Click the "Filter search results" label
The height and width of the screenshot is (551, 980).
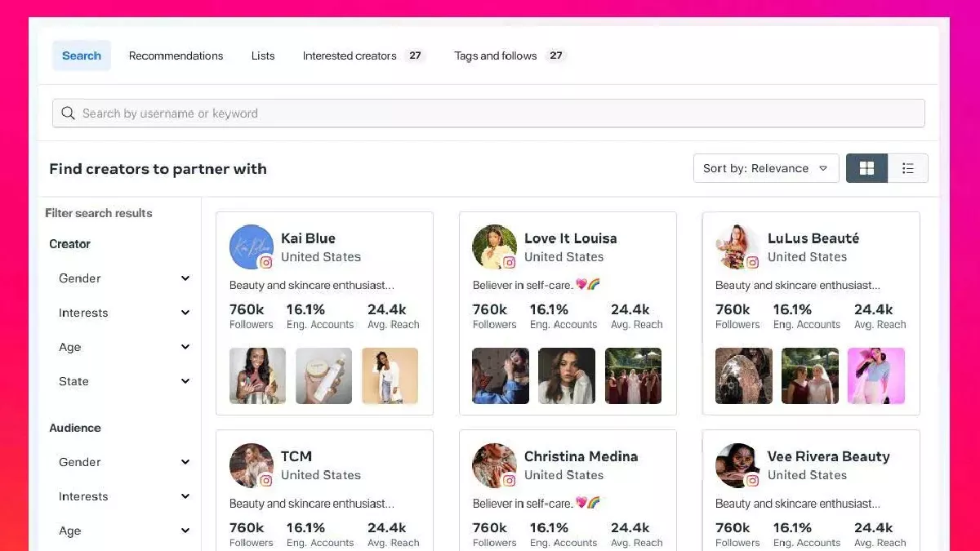[x=99, y=213]
